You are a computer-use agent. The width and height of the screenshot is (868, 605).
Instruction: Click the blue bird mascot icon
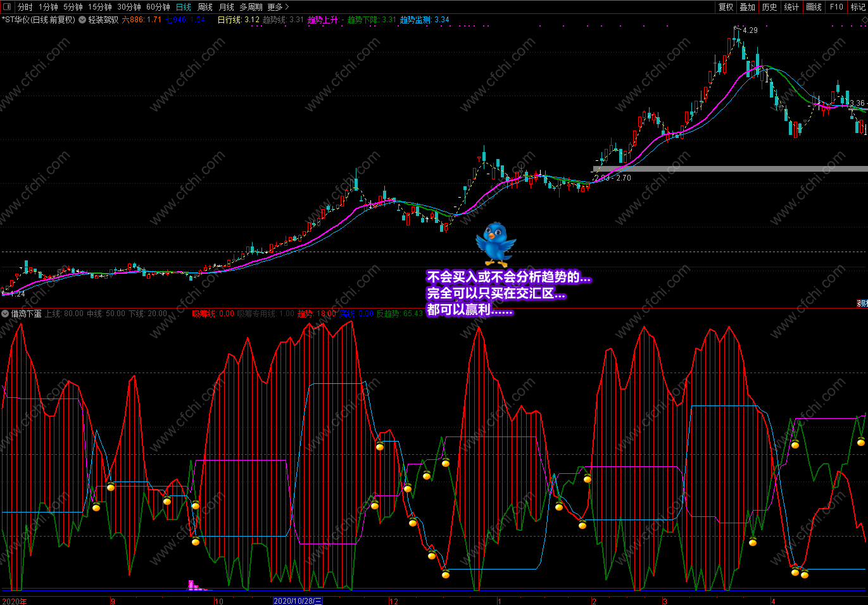(x=496, y=244)
